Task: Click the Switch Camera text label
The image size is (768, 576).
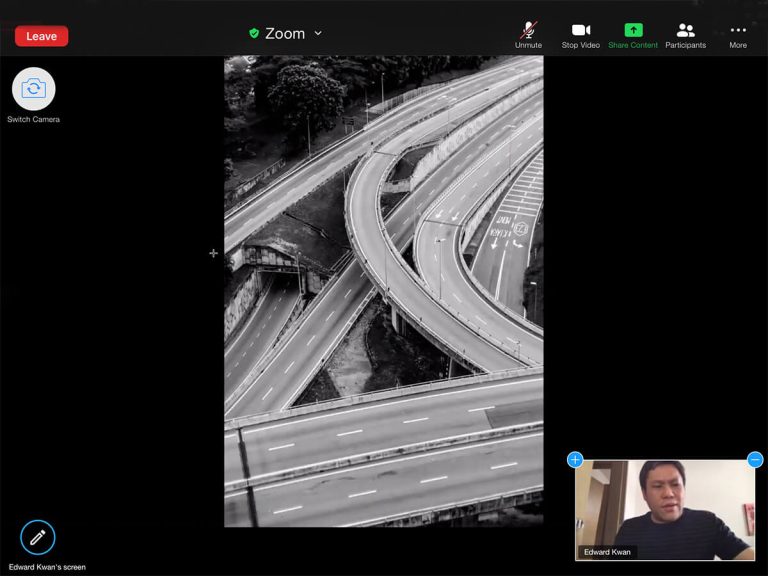Action: tap(34, 120)
